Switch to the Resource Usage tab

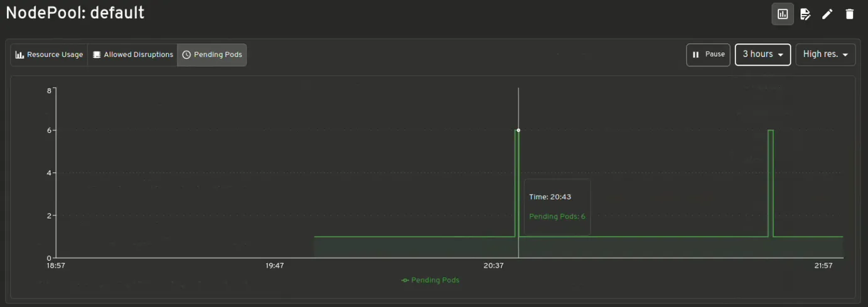[x=49, y=55]
